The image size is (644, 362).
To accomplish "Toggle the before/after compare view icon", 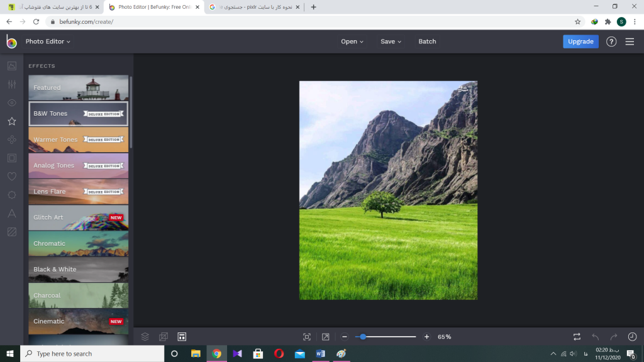I will click(577, 337).
